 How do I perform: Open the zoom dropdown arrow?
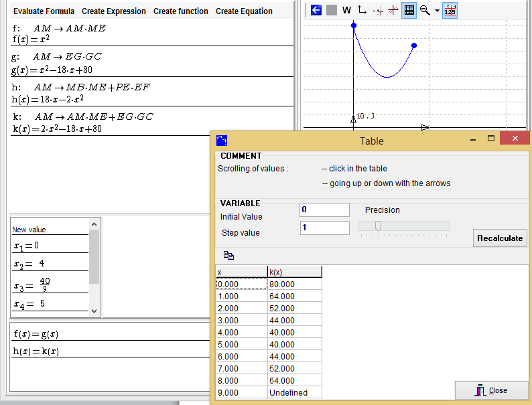[437, 11]
